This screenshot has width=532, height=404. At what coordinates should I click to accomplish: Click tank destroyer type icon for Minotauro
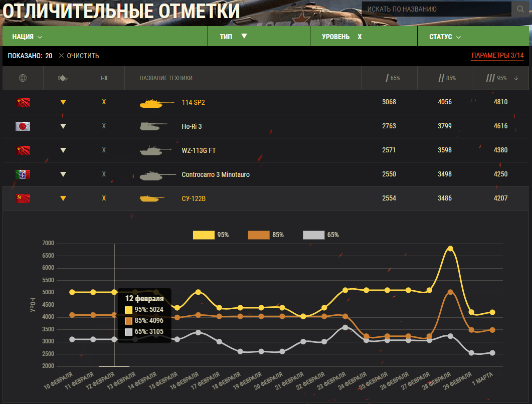click(63, 174)
